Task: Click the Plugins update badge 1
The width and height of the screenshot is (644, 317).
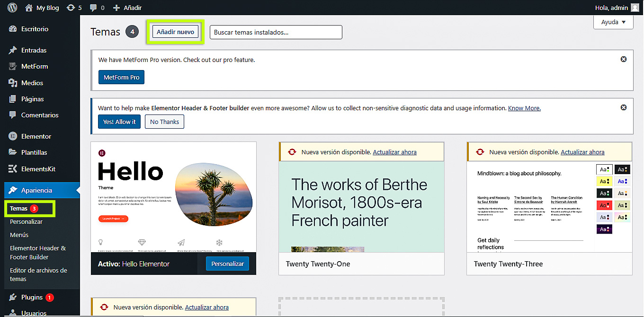Action: [50, 298]
